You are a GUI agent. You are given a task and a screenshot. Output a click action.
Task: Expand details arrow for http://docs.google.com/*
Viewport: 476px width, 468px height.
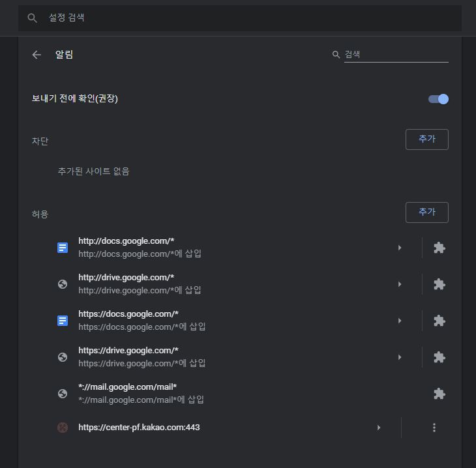[x=400, y=248]
